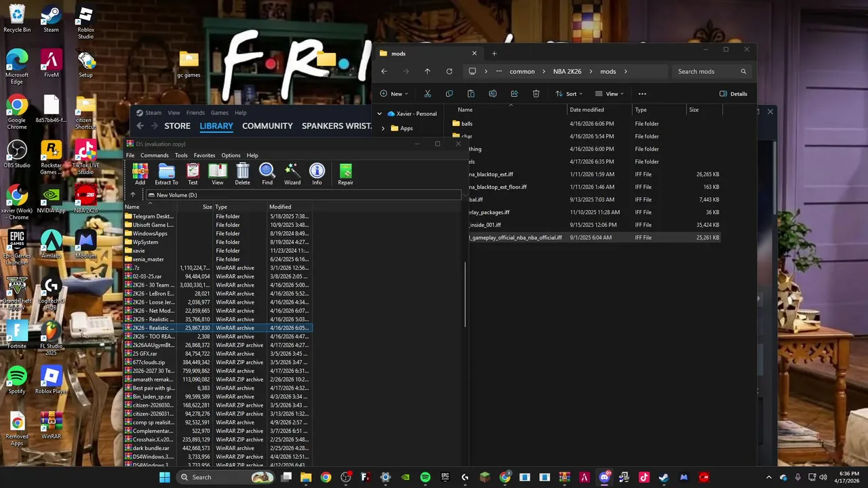868x488 pixels.
Task: Open the WinRAR Wizard tool
Action: [292, 174]
